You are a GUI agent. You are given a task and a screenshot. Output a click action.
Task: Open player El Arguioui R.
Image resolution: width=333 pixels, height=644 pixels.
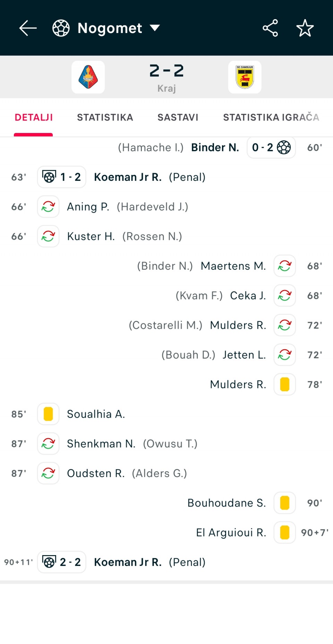click(231, 533)
